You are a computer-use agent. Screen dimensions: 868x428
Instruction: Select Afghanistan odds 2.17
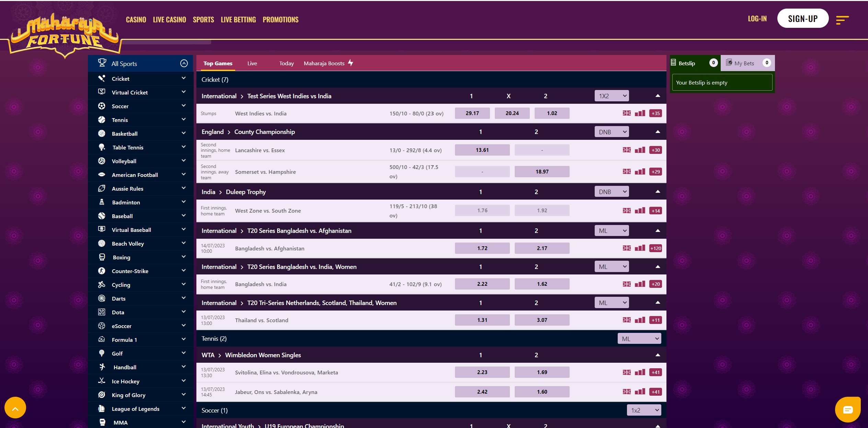[x=542, y=248]
